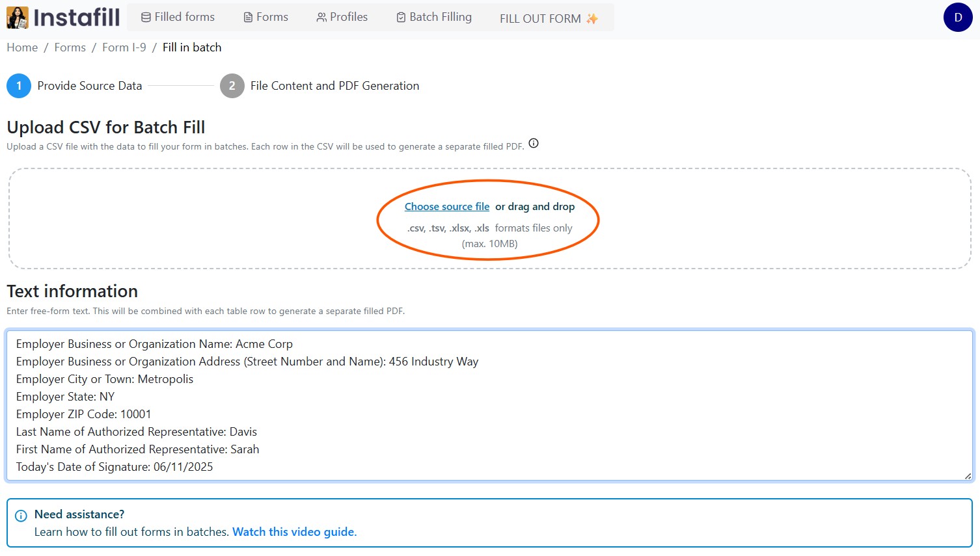
Task: Open the user account avatar D
Action: coord(957,18)
